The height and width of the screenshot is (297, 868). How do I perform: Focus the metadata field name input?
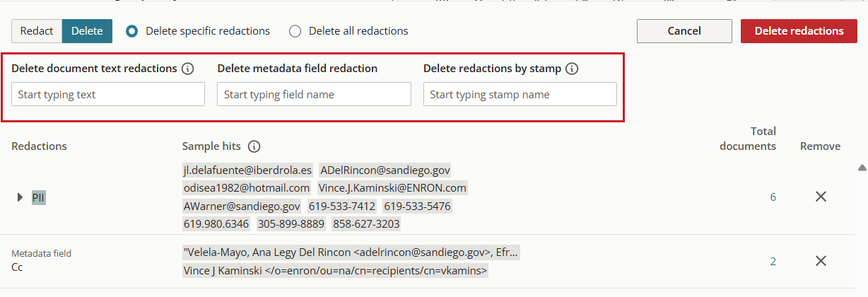(x=314, y=94)
